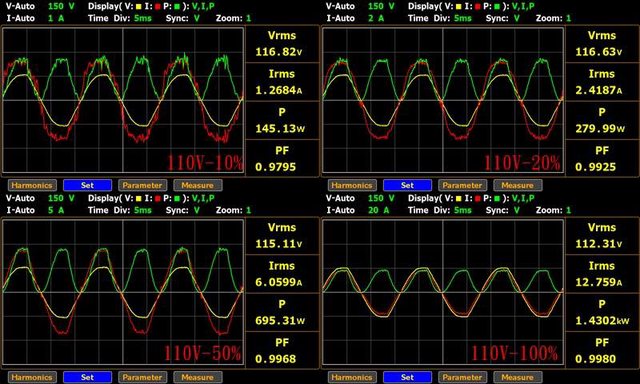Open Parameter in the 110V-10% panel
This screenshot has height=384, width=640.
[142, 185]
